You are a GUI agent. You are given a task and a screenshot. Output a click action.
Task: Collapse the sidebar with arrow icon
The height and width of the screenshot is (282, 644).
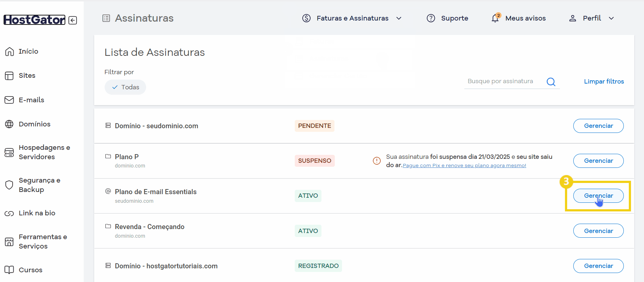(x=73, y=20)
